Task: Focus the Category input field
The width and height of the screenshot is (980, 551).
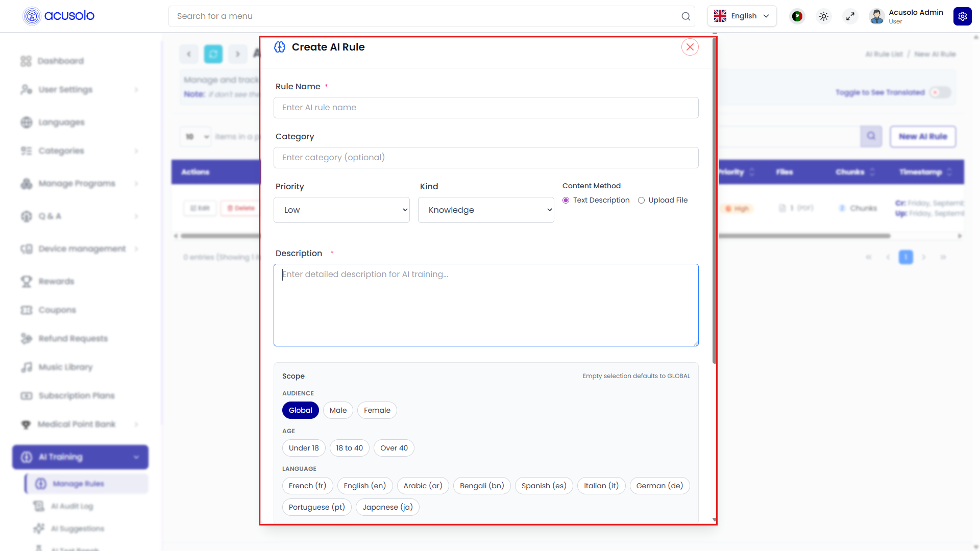Action: 486,158
